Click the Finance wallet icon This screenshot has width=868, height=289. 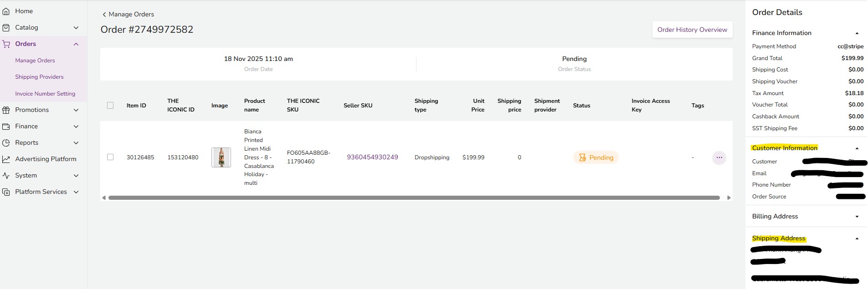pyautogui.click(x=6, y=127)
